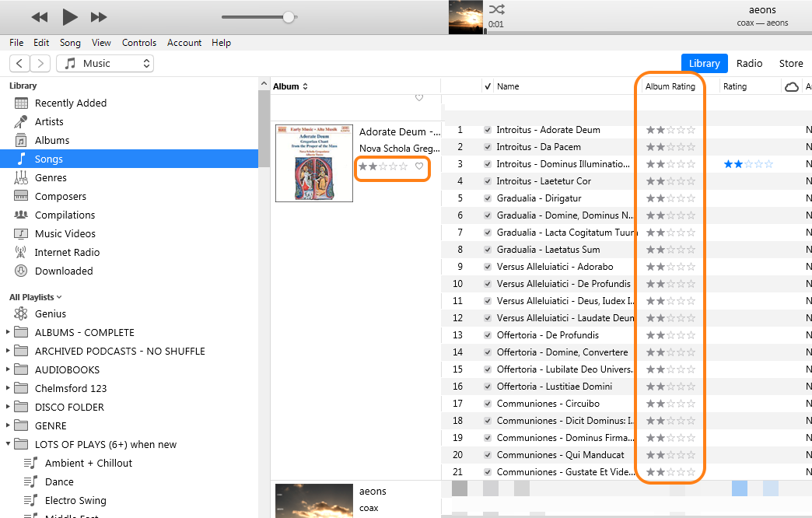Click the now playing artwork thumbnail
This screenshot has width=812, height=518.
[466, 17]
